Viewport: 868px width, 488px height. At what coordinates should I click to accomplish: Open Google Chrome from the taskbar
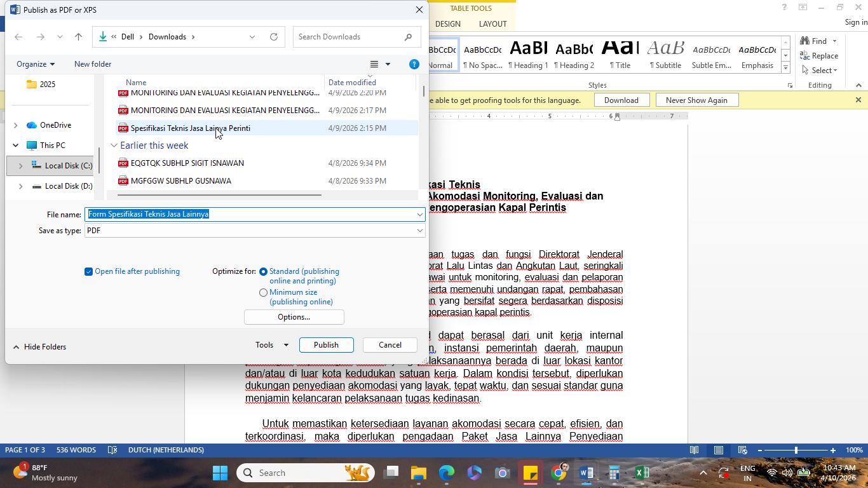[x=559, y=473]
